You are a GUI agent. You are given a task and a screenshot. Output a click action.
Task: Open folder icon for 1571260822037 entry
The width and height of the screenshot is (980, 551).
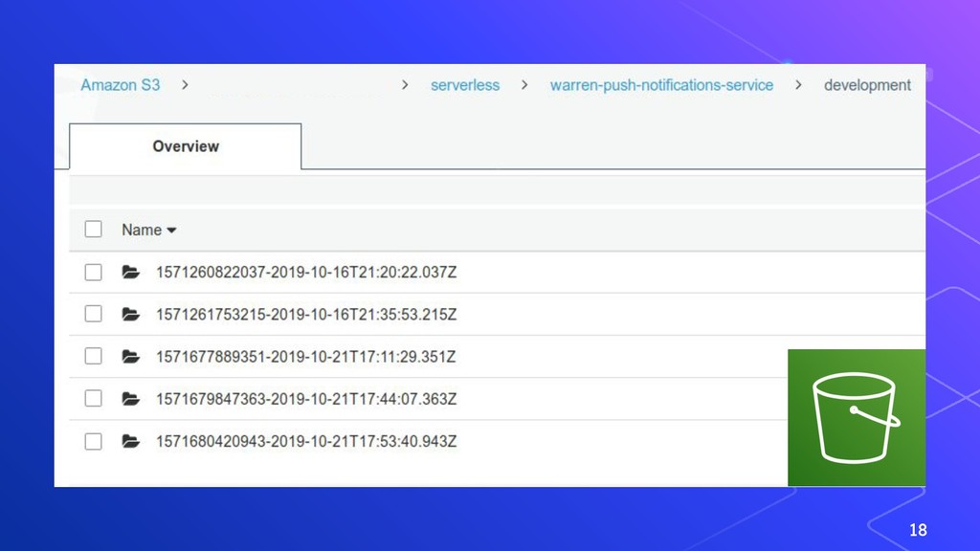(130, 273)
